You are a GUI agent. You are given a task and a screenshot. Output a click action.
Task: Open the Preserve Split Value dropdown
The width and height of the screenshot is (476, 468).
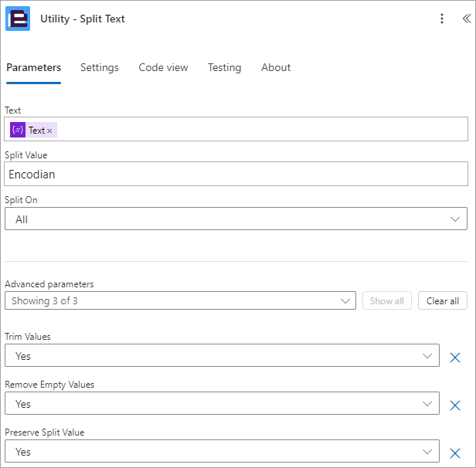[x=222, y=451]
